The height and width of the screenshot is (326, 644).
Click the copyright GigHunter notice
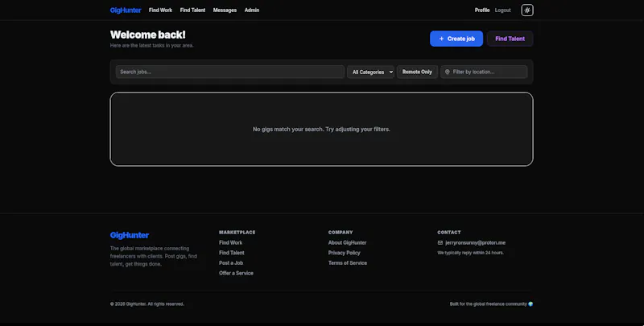tap(147, 304)
